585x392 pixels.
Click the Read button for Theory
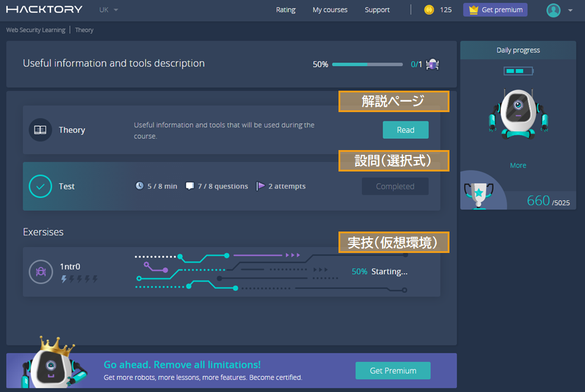coord(405,129)
